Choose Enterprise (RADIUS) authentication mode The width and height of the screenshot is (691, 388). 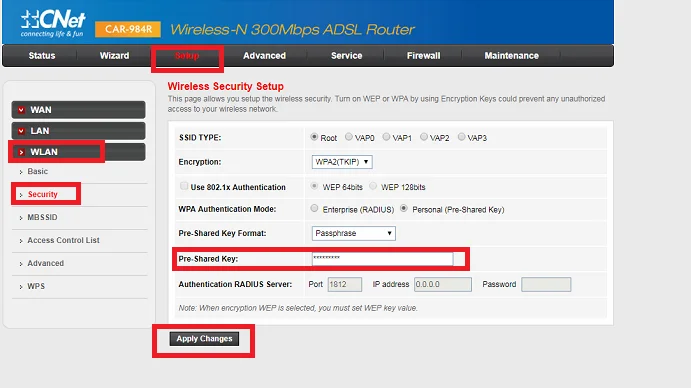[x=314, y=209]
